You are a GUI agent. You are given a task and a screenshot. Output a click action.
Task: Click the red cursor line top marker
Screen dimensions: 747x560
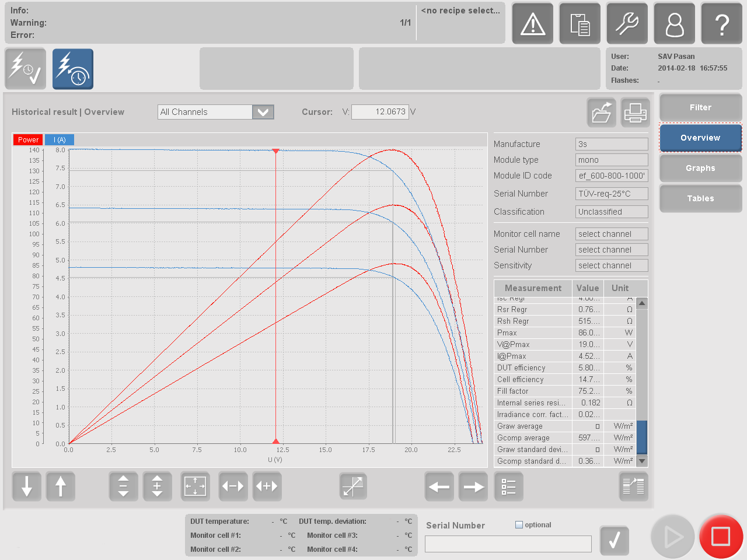[276, 151]
